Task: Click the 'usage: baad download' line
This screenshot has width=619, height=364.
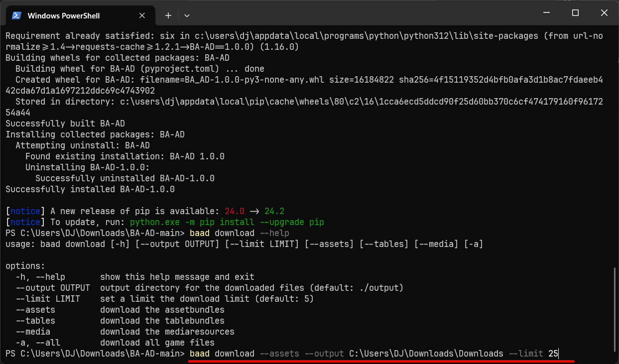Action: click(x=245, y=244)
